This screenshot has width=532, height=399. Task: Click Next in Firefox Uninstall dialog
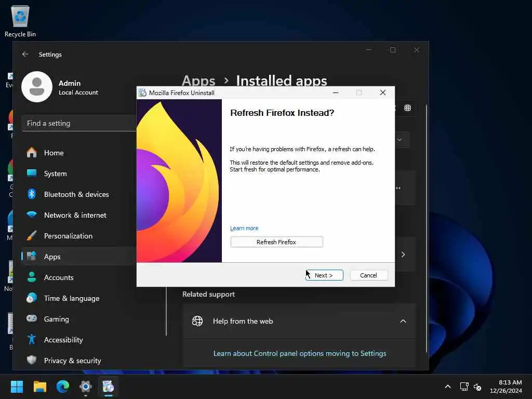[324, 275]
